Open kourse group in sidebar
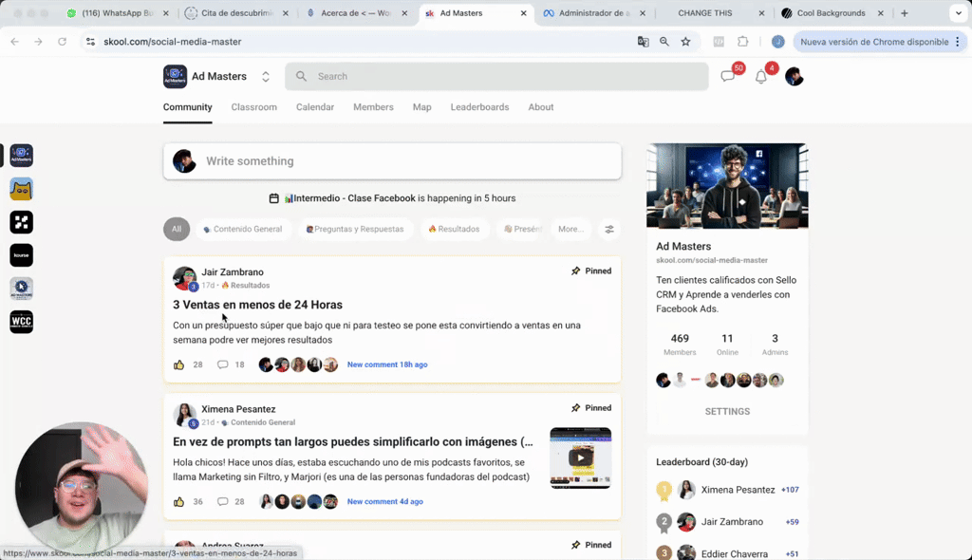Image resolution: width=972 pixels, height=560 pixels. click(x=21, y=255)
